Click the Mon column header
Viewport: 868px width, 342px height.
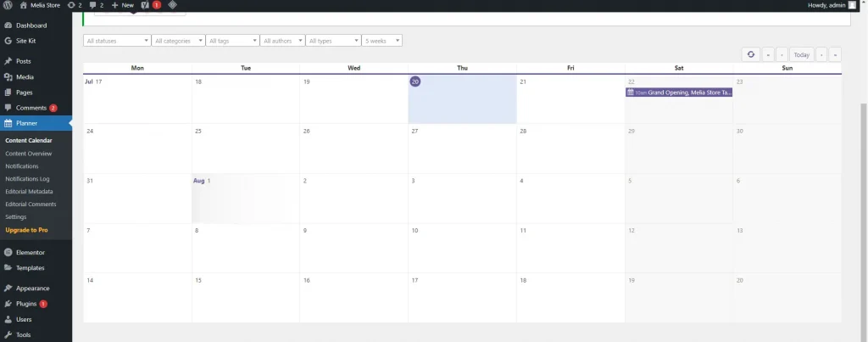click(x=138, y=68)
